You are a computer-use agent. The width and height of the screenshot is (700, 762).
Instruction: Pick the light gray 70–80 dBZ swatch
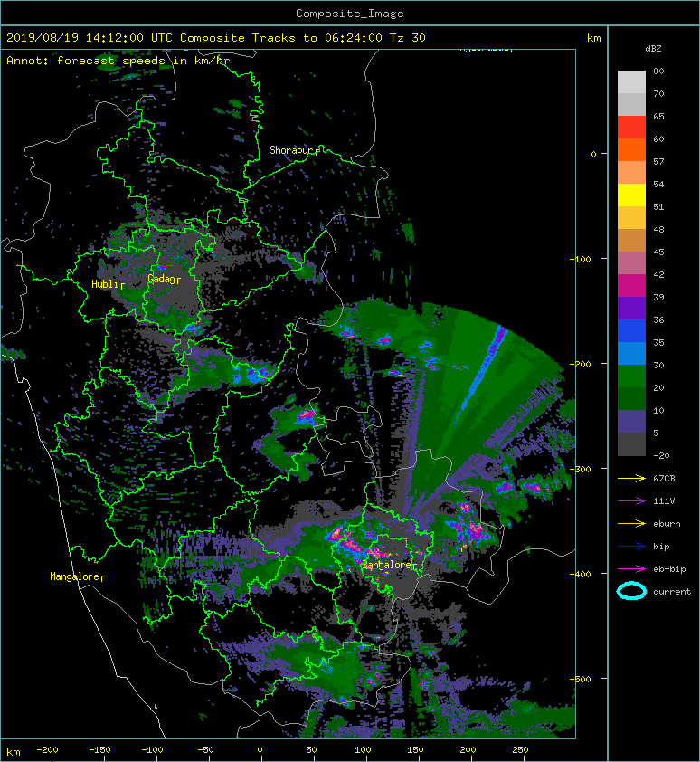tap(631, 81)
